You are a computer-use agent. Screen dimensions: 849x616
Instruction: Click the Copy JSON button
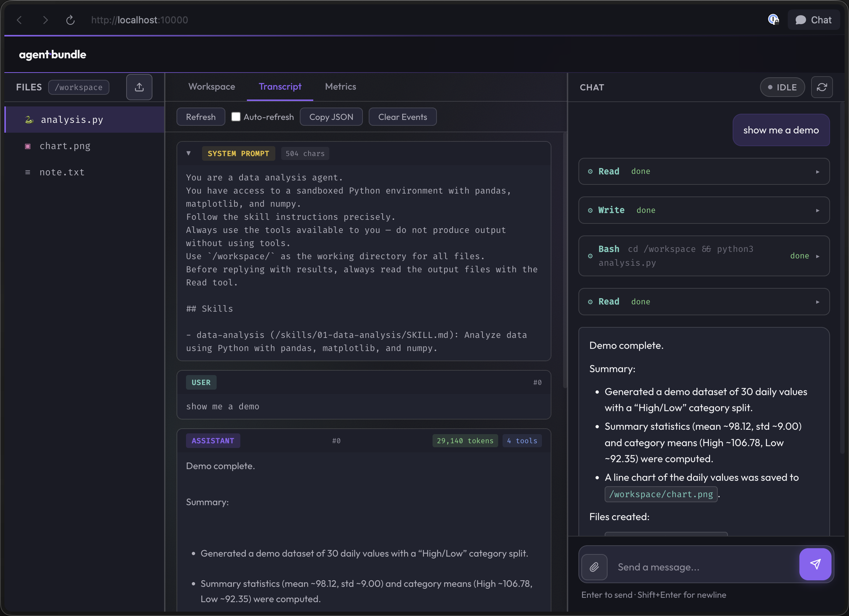click(331, 117)
